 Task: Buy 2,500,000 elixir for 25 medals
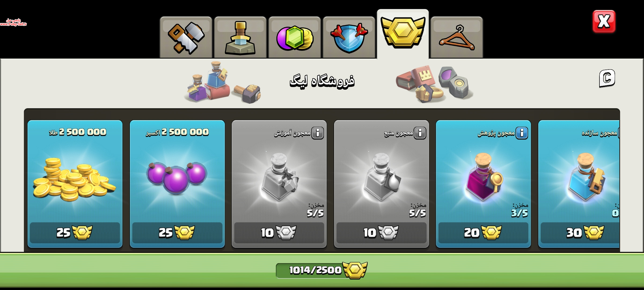[x=177, y=233]
